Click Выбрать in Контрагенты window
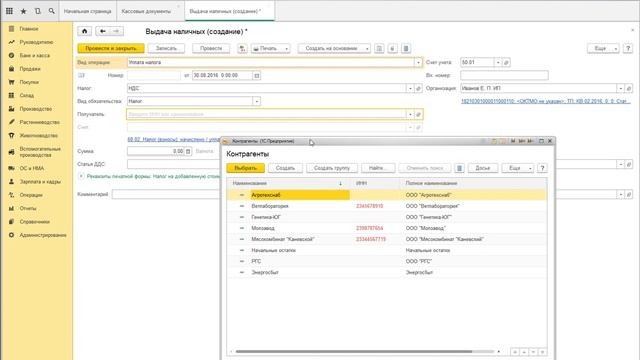The height and width of the screenshot is (360, 640). [245, 168]
